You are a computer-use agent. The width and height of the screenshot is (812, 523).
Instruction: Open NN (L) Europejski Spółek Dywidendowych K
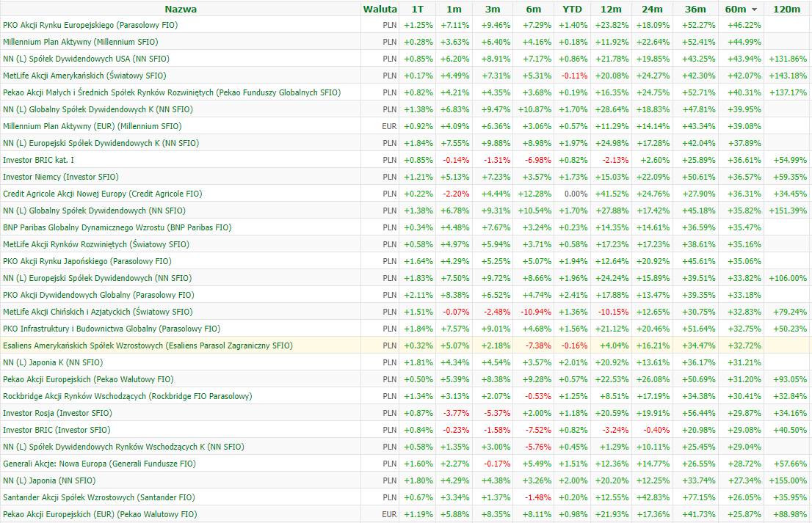tap(101, 143)
